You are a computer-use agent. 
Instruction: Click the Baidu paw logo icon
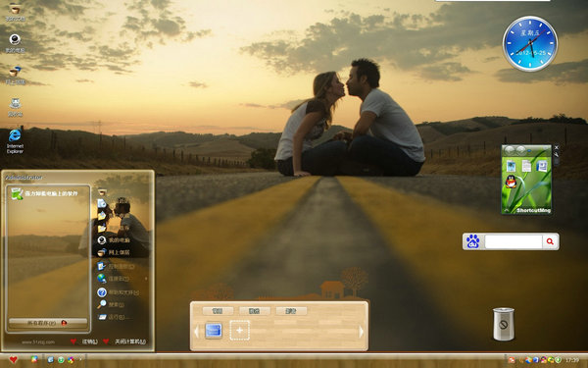click(x=473, y=241)
